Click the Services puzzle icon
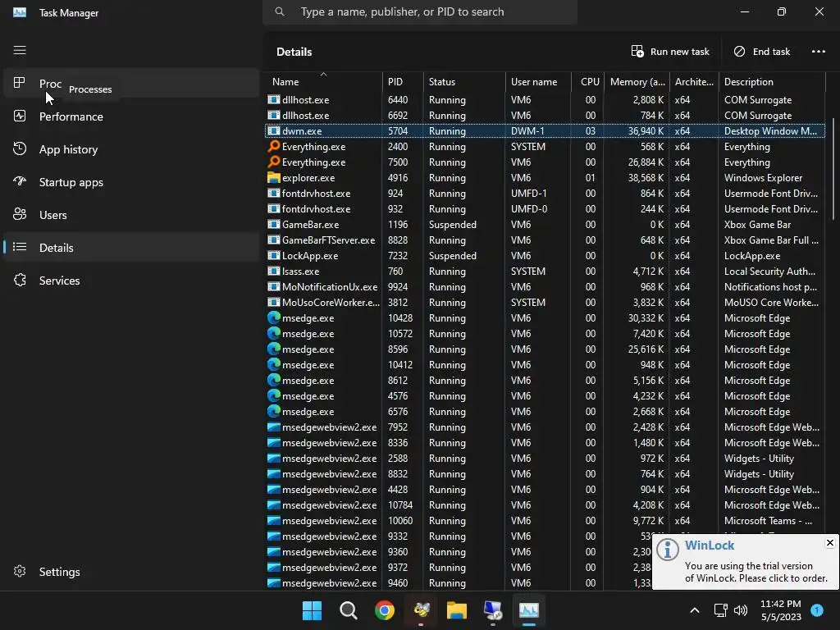This screenshot has height=630, width=840. click(x=20, y=280)
